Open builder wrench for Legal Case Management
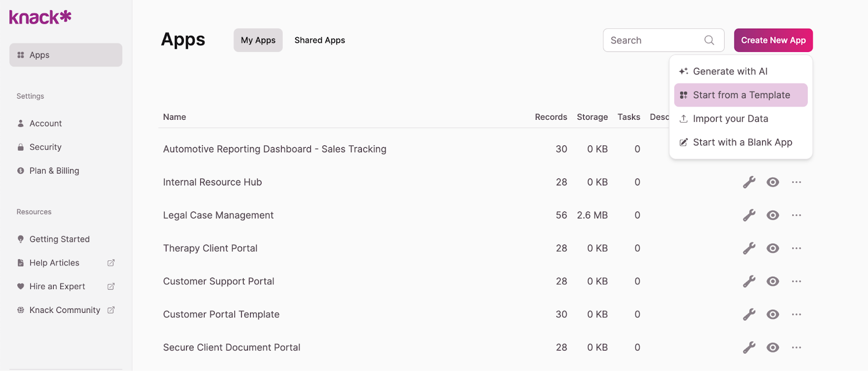This screenshot has height=371, width=868. [749, 215]
